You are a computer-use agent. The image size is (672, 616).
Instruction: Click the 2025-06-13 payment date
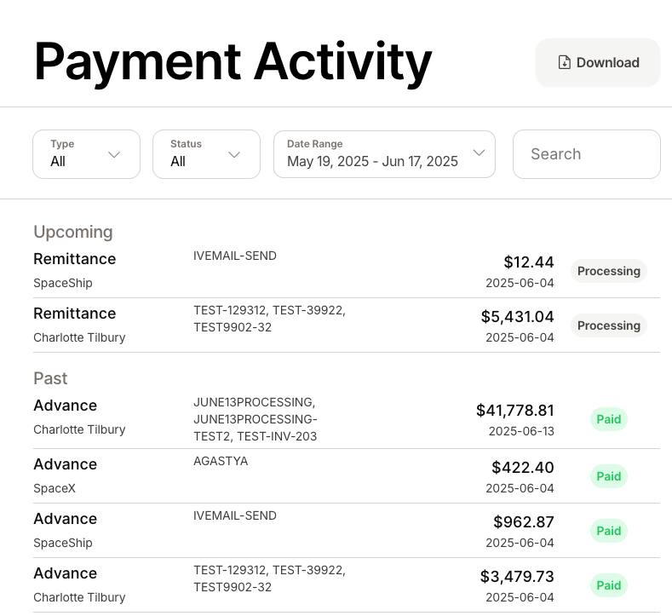point(521,431)
